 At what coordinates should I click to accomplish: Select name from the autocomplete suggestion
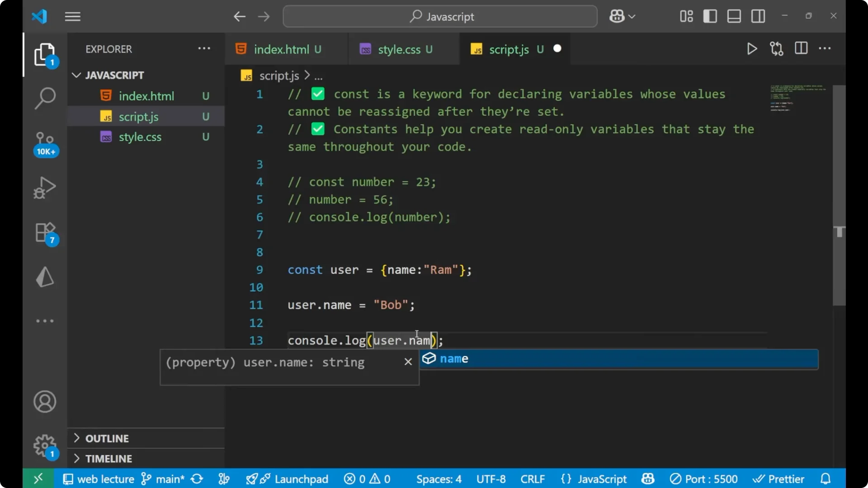455,359
